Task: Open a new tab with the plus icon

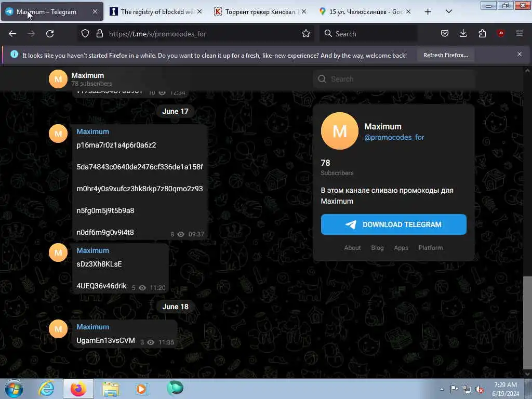Action: pyautogui.click(x=428, y=12)
